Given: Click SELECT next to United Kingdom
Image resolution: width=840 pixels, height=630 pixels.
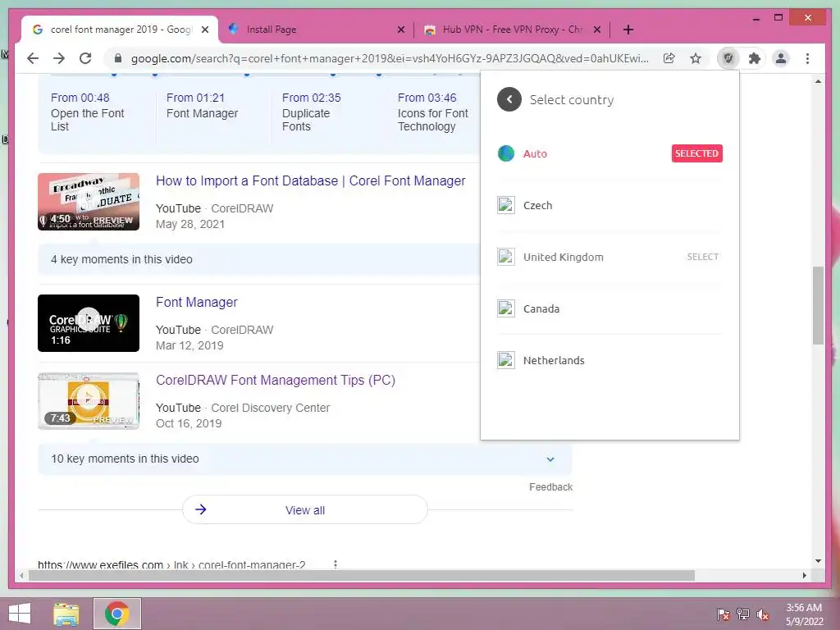Looking at the screenshot, I should [702, 257].
